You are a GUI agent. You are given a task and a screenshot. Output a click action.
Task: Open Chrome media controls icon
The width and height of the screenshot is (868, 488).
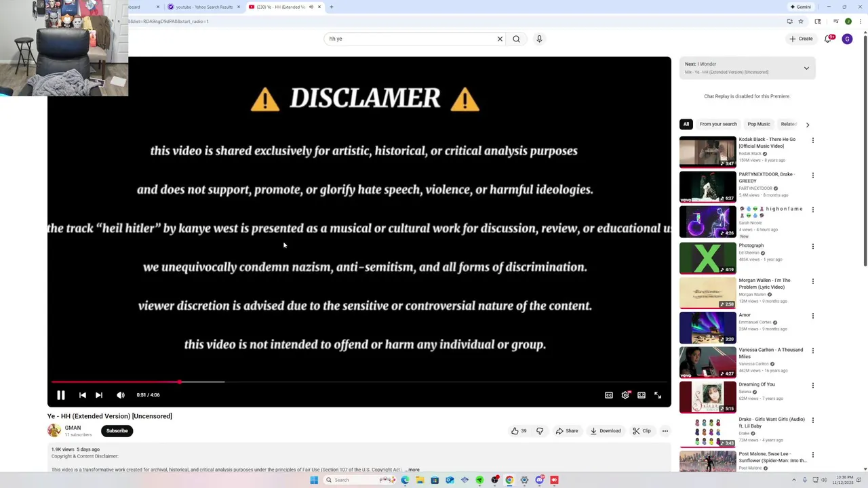tap(835, 21)
